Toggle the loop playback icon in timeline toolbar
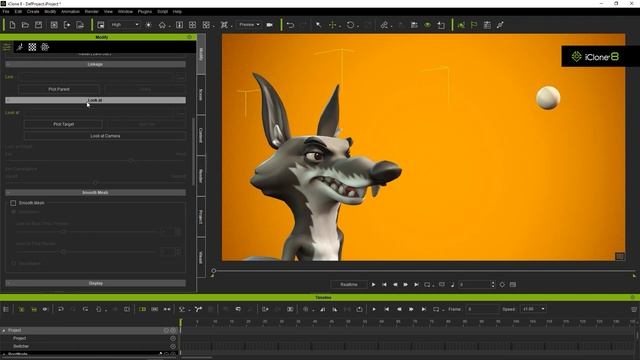640x360 pixels. [x=436, y=309]
